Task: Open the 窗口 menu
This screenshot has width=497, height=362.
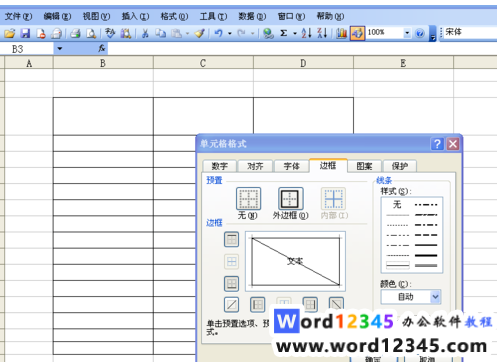Action: click(x=291, y=16)
